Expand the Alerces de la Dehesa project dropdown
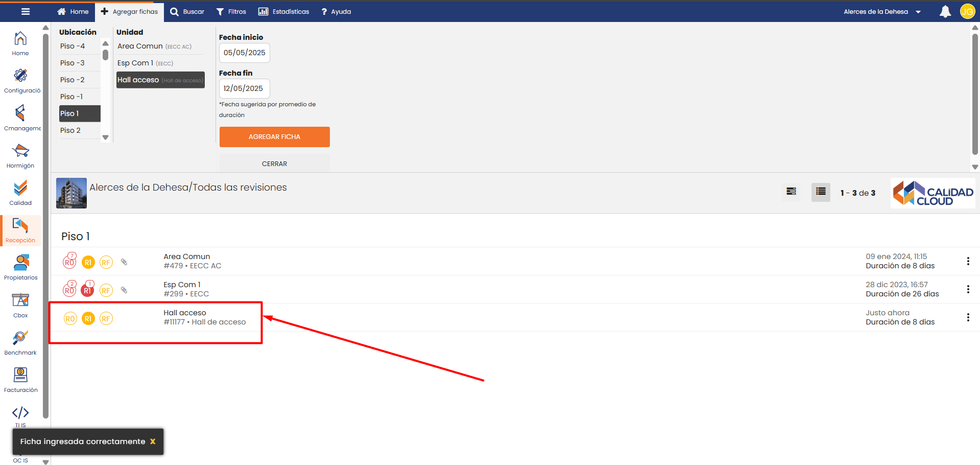Image resolution: width=980 pixels, height=465 pixels. tap(882, 12)
